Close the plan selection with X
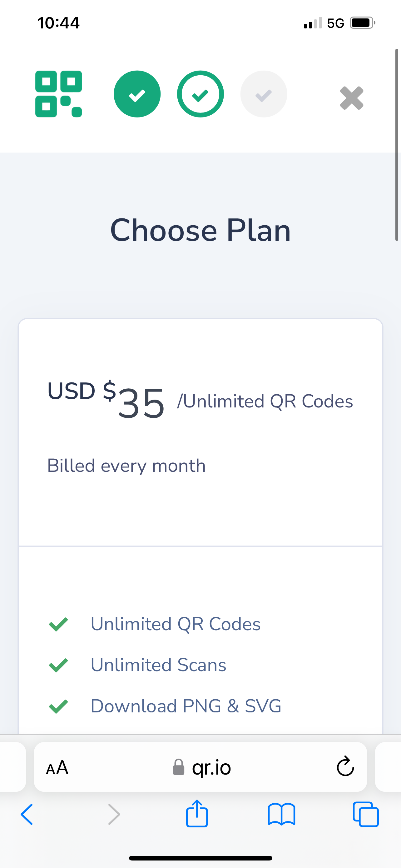The image size is (401, 868). pyautogui.click(x=352, y=98)
